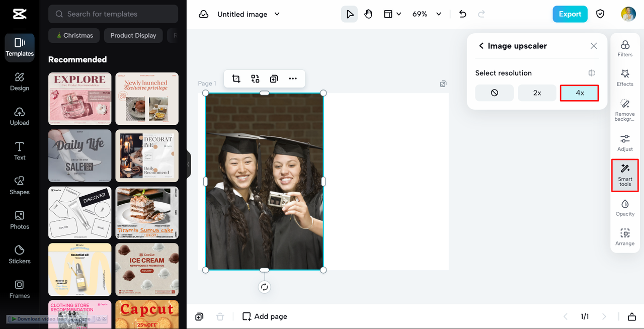This screenshot has width=644, height=329.
Task: Open the Tiramisu cake template
Action: tap(147, 213)
